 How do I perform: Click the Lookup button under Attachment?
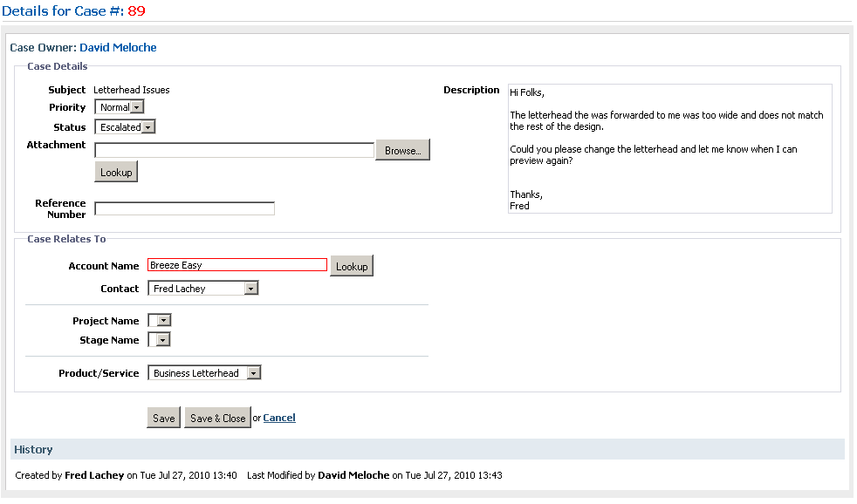coord(116,172)
